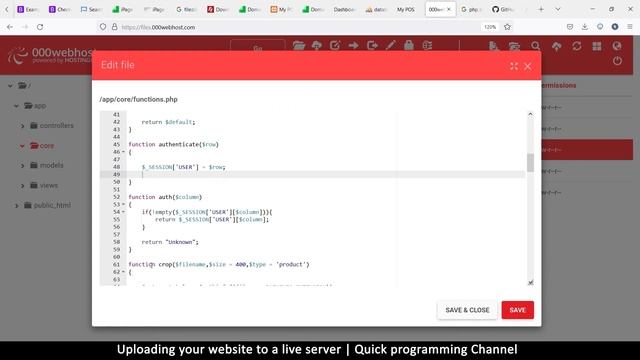The image size is (640, 360).
Task: Click the rename pencil icon in the toolbar
Action: pyautogui.click(x=391, y=45)
